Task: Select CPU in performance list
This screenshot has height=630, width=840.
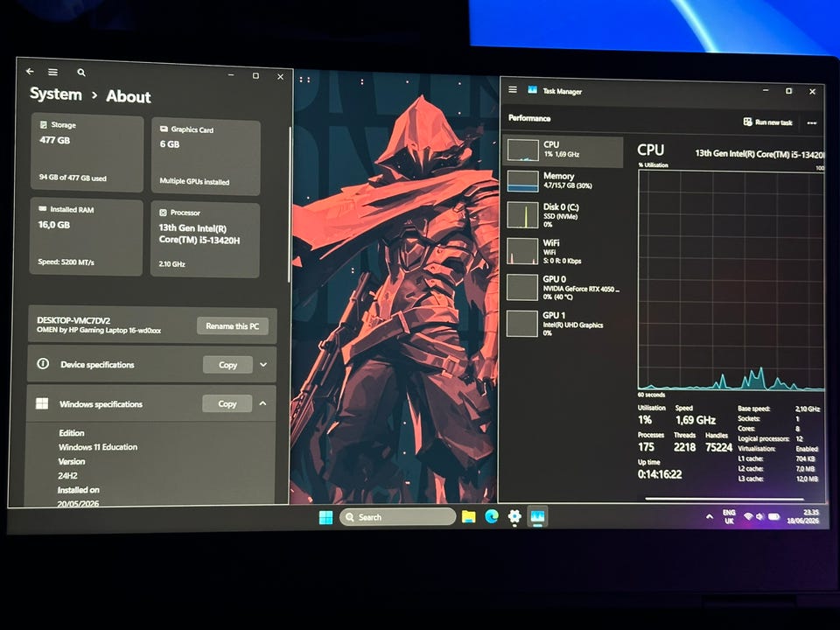Action: 564,150
